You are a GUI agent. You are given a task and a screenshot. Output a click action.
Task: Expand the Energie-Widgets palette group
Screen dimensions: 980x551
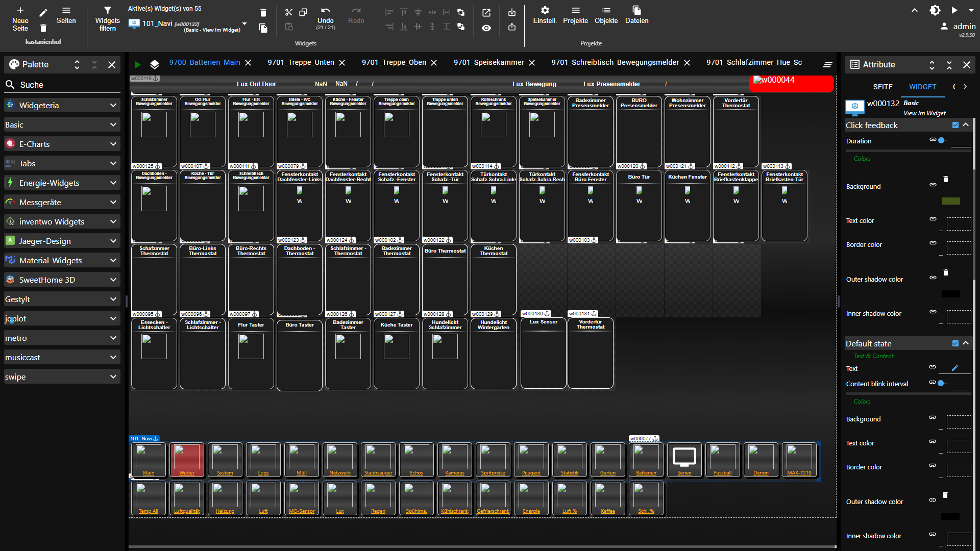click(62, 183)
